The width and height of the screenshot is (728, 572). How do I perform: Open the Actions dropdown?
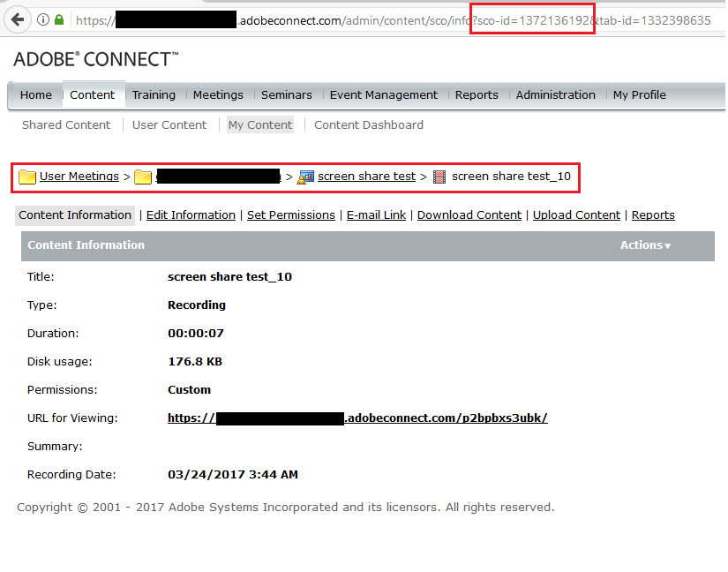click(645, 245)
